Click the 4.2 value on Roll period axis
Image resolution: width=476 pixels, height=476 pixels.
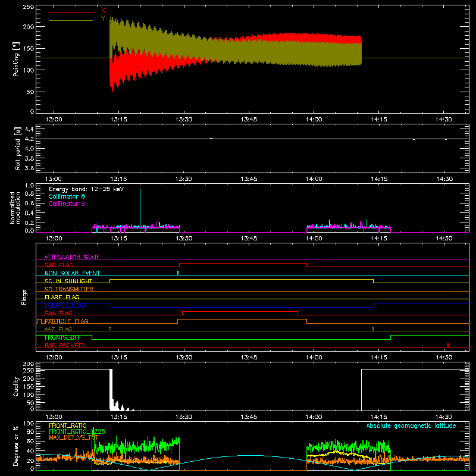pyautogui.click(x=29, y=139)
